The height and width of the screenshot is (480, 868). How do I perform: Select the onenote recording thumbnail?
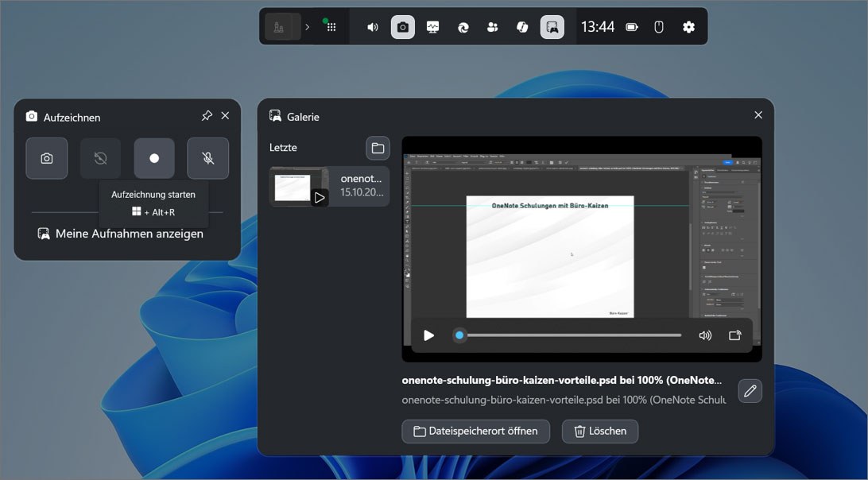coord(329,186)
